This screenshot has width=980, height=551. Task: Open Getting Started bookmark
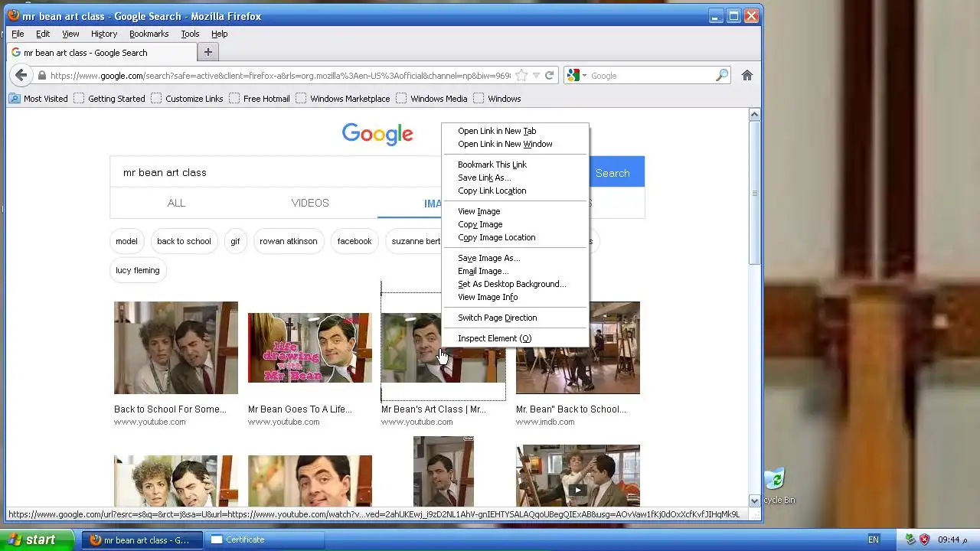coord(109,99)
